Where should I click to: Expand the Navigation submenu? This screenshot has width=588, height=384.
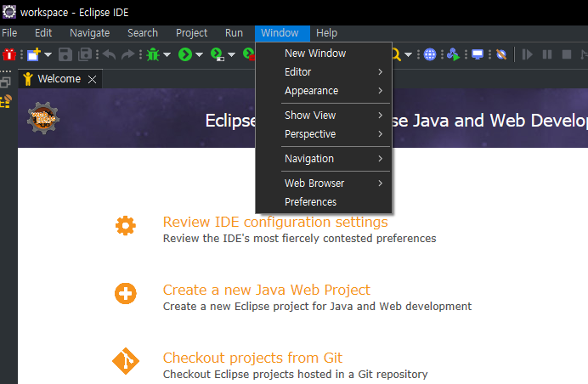click(324, 159)
